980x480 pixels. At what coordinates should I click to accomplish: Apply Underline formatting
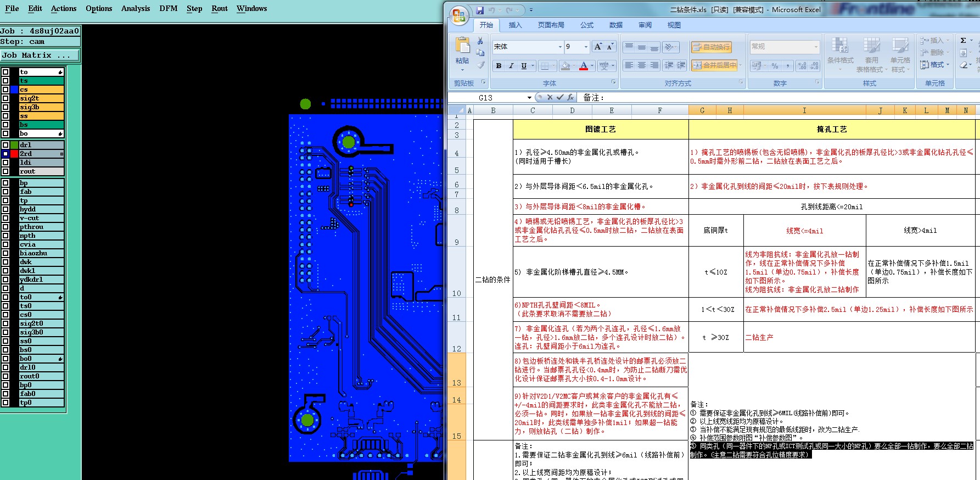click(524, 66)
